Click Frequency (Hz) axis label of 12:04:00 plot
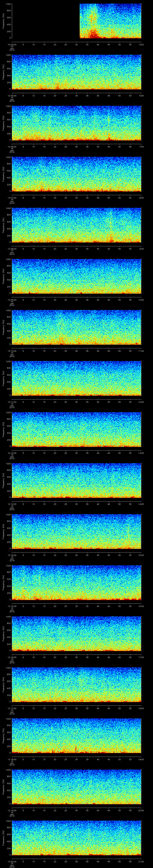This screenshot has width=153, height=868. point(3,21)
